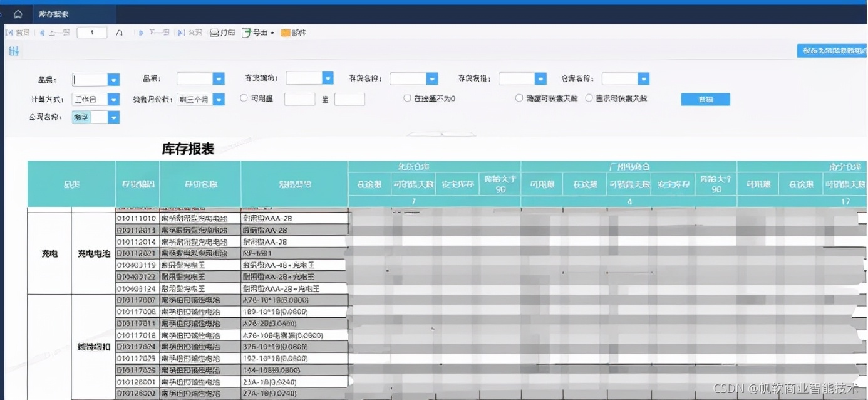The image size is (868, 400).
Task: Open the 品类 dropdown
Action: point(113,80)
